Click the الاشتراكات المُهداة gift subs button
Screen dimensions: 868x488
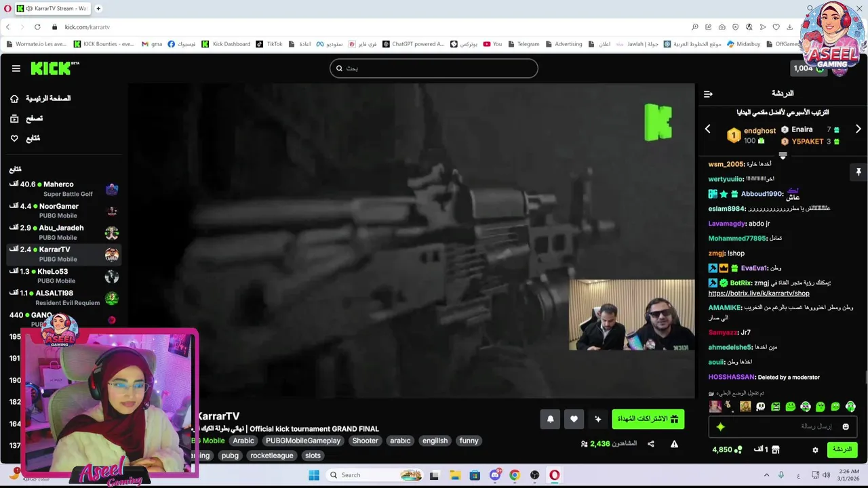point(648,419)
